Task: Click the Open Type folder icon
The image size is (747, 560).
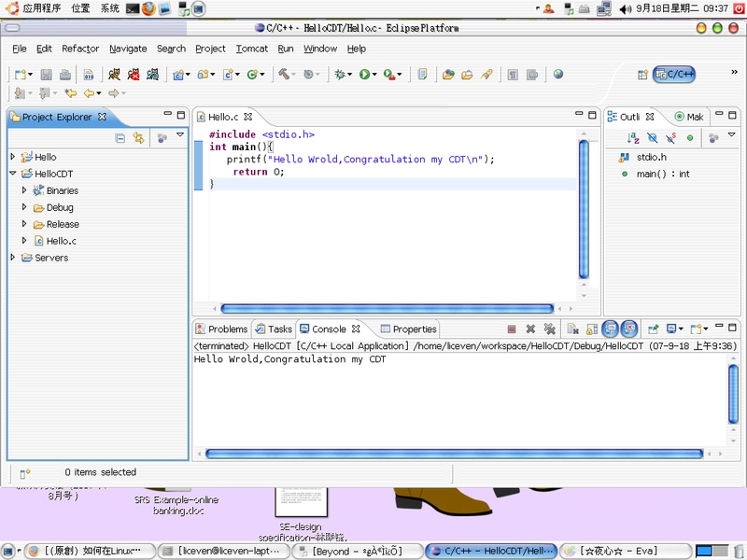Action: pos(448,75)
